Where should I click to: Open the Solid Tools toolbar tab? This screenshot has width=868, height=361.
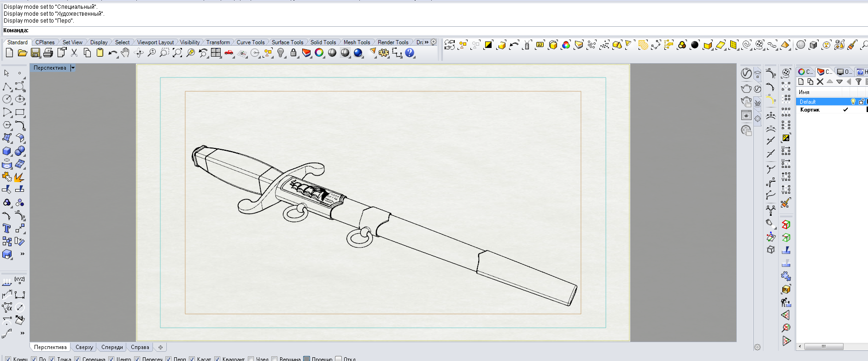coord(323,42)
